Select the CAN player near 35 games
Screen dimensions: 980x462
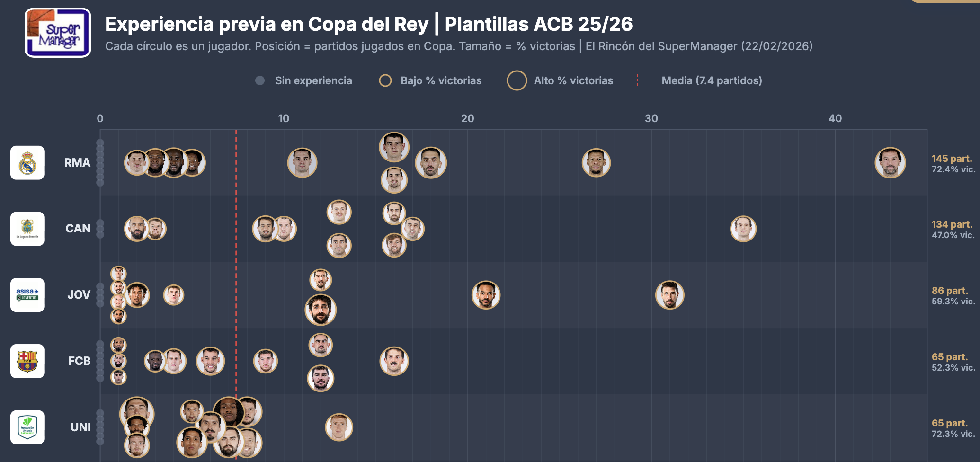[x=743, y=229]
